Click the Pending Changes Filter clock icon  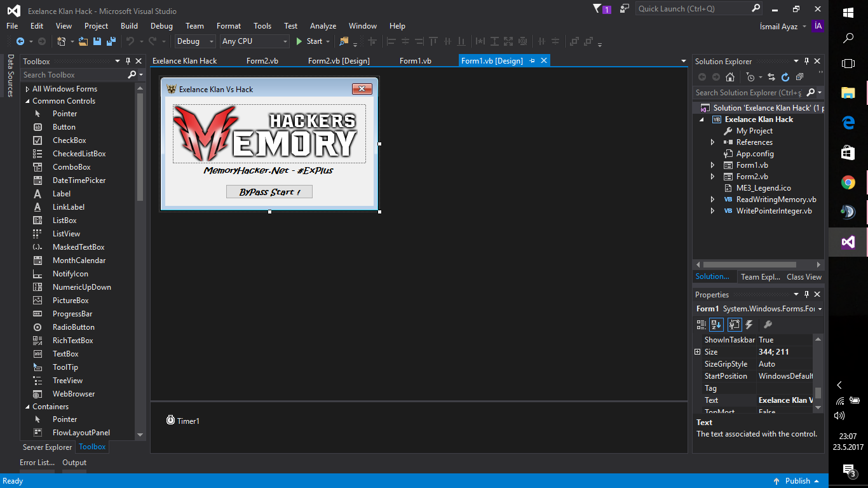[x=751, y=77]
